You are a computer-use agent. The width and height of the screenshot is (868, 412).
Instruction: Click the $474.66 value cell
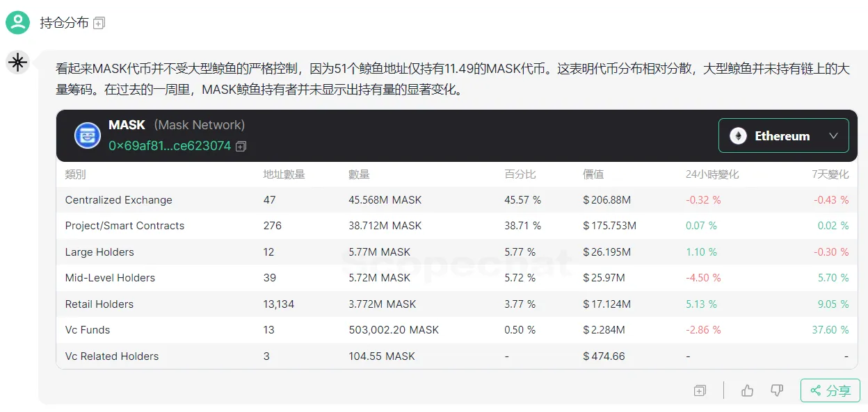click(604, 356)
